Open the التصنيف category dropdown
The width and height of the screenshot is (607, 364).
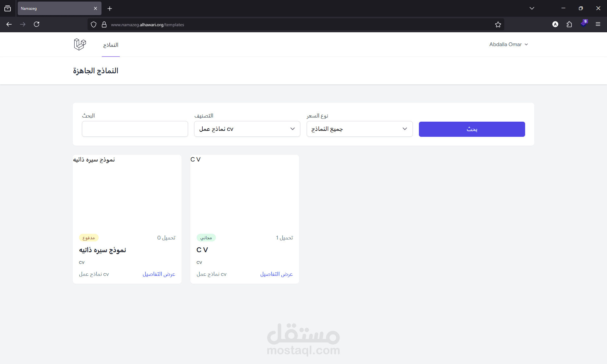click(247, 129)
